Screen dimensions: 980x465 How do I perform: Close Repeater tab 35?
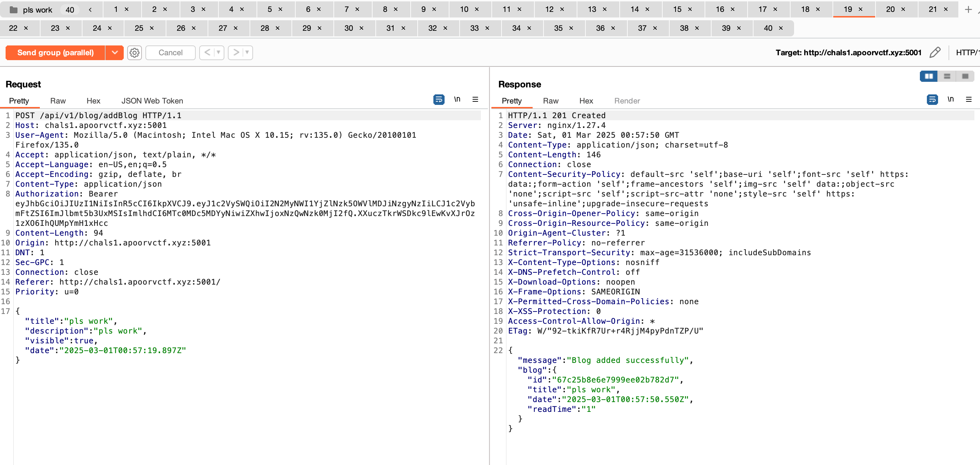tap(571, 28)
